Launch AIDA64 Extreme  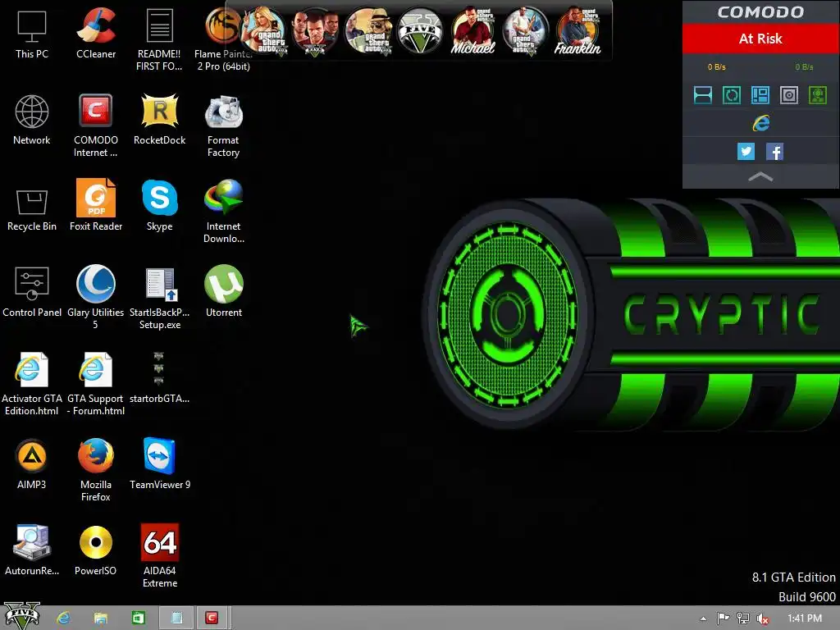tap(160, 557)
